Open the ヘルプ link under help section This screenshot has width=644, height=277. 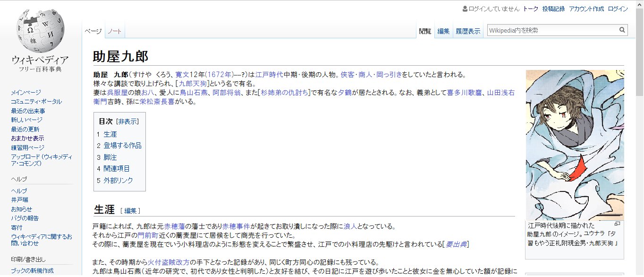tap(19, 190)
